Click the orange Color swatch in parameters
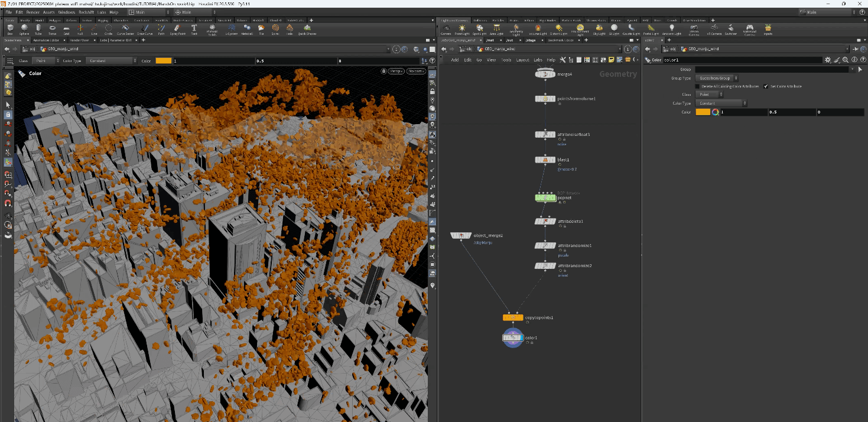Viewport: 868px width, 422px height. coord(703,112)
